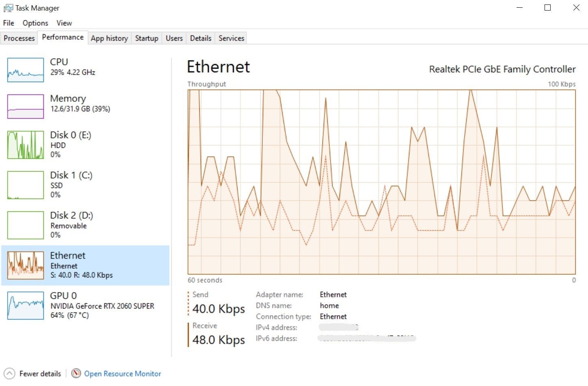Open Resource Monitor link text
Viewport: 588px width, 386px height.
pos(123,373)
